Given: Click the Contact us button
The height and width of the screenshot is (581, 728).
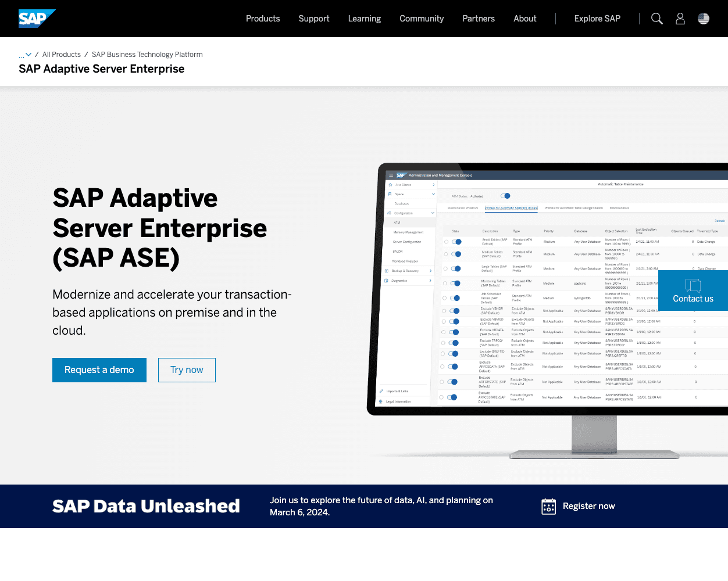Looking at the screenshot, I should click(x=693, y=290).
